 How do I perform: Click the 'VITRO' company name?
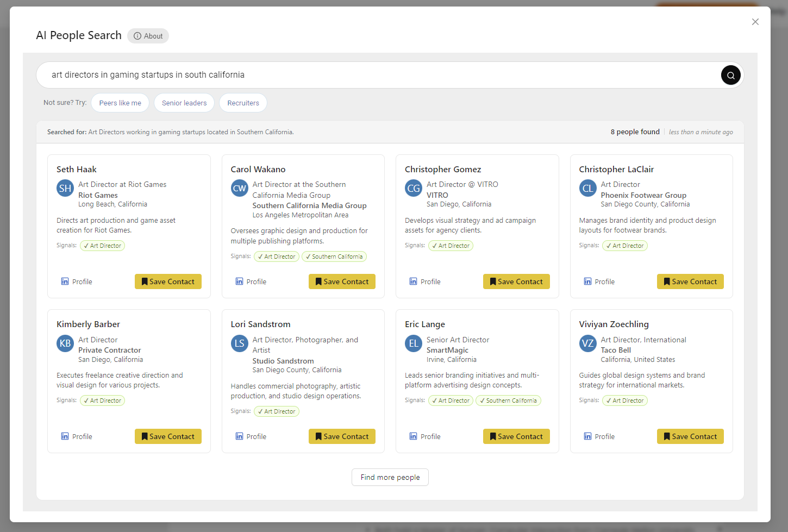[x=437, y=195]
